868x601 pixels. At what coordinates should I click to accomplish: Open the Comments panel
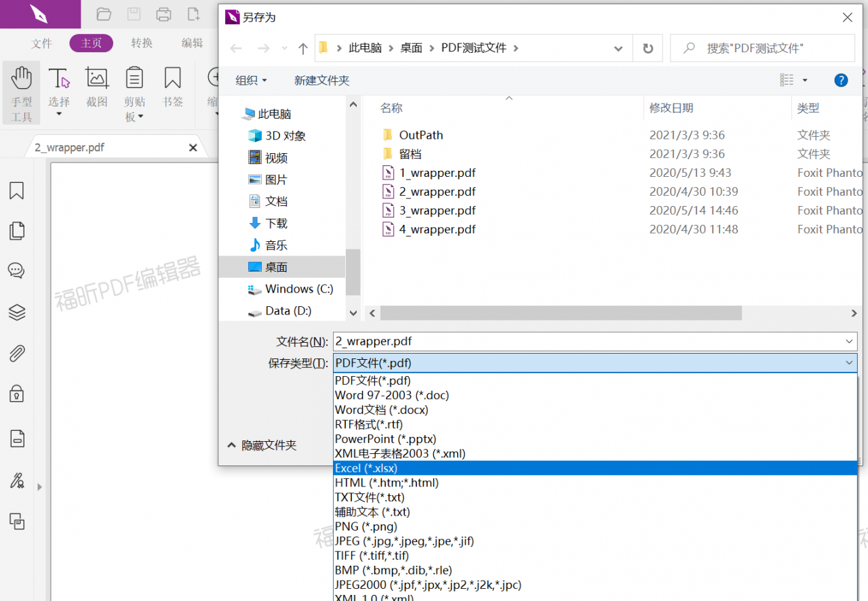coord(16,270)
